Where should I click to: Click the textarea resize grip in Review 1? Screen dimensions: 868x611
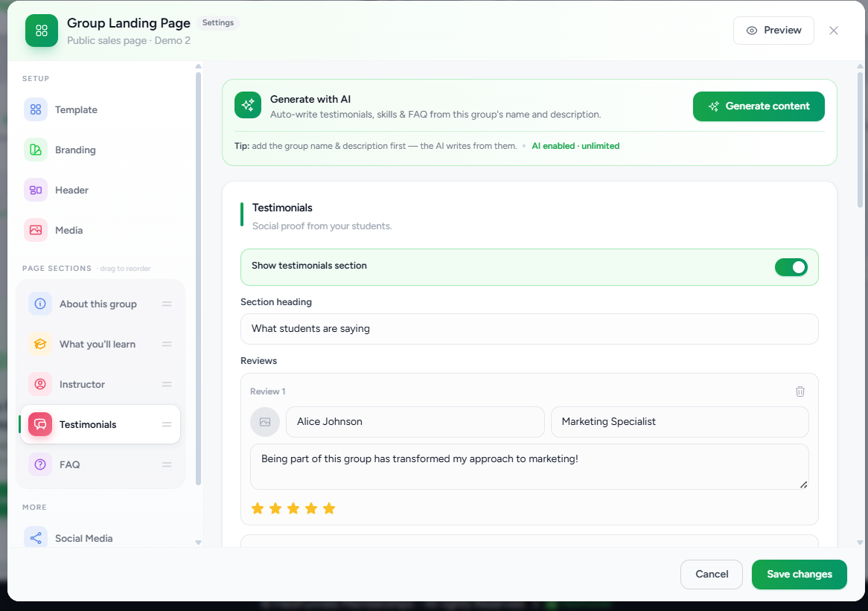pos(804,484)
